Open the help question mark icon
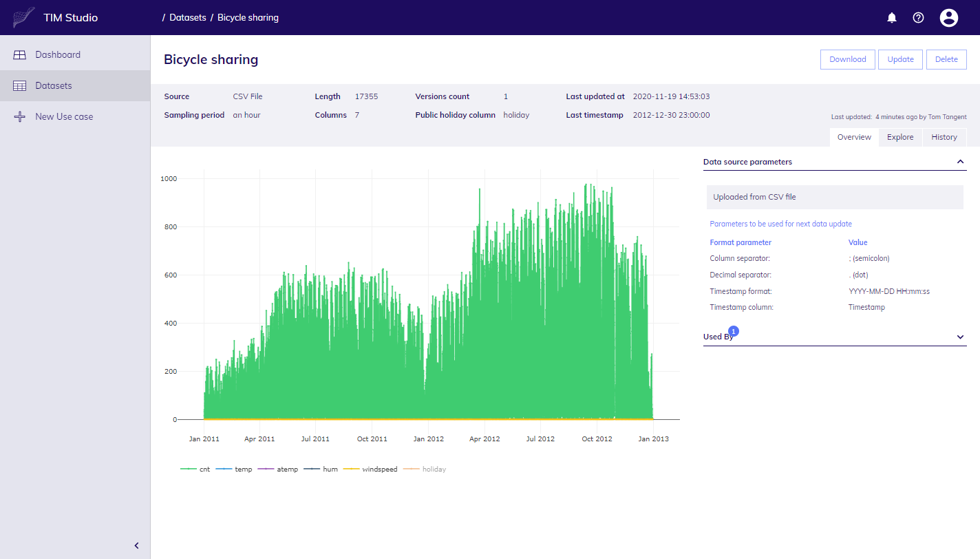 (918, 18)
